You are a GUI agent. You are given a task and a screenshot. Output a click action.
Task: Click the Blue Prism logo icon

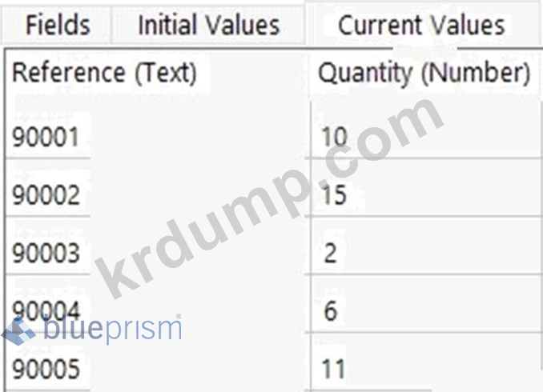click(19, 330)
